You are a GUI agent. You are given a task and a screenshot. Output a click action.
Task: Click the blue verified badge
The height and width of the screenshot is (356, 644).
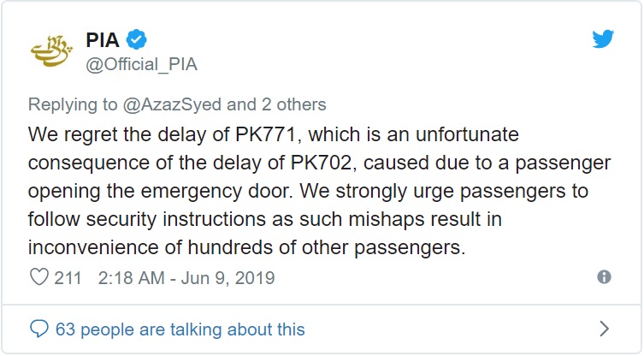point(137,39)
